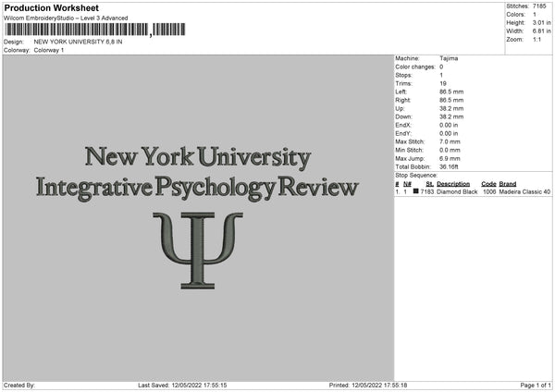Click the Diamond Black description
Image resolution: width=555 pixels, height=392 pixels.
tap(457, 191)
